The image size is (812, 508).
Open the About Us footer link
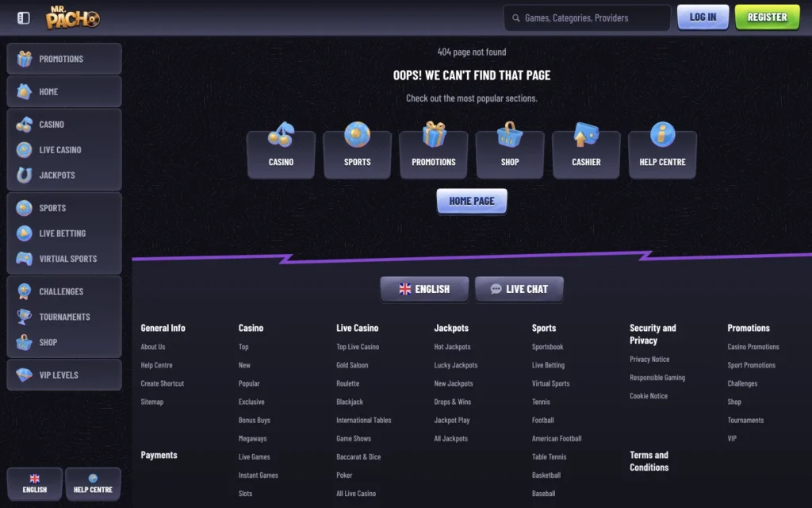153,347
